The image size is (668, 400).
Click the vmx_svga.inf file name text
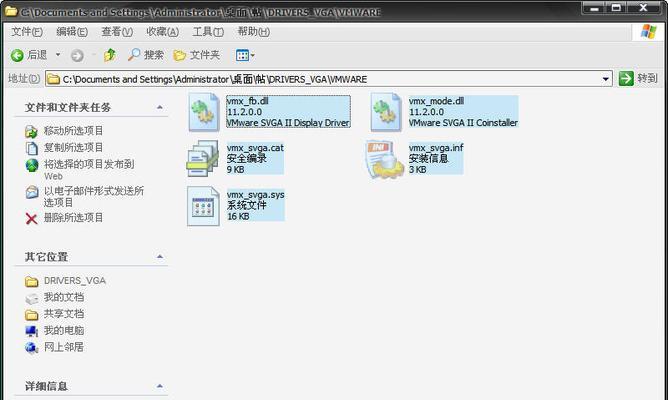click(x=436, y=148)
